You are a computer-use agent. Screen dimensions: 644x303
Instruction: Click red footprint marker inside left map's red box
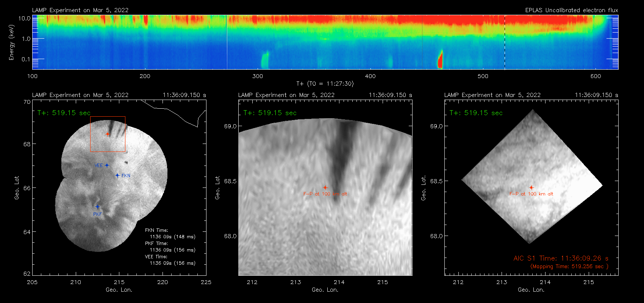(x=108, y=134)
